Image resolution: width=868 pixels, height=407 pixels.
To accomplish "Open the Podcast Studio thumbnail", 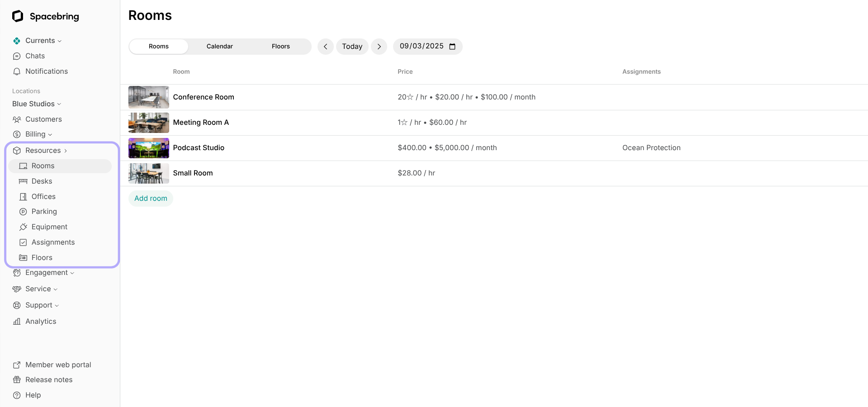I will coord(149,148).
